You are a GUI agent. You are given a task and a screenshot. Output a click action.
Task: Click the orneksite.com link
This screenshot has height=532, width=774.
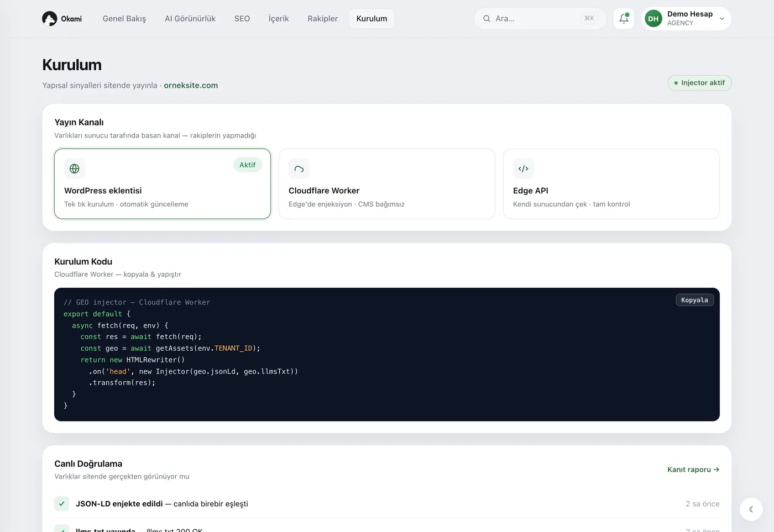191,85
